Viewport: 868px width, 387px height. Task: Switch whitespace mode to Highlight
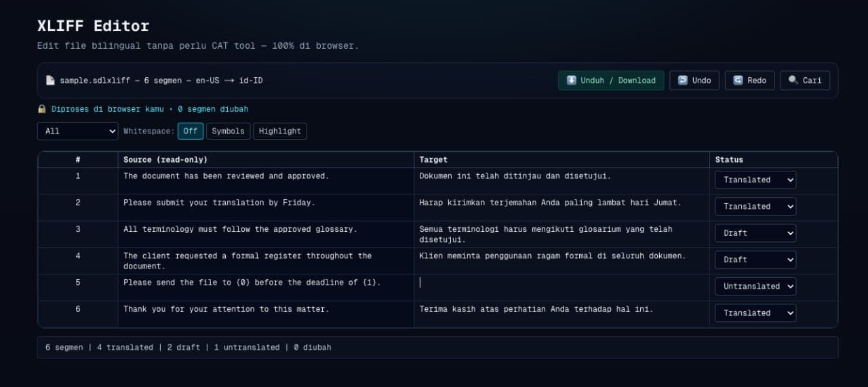tap(280, 131)
